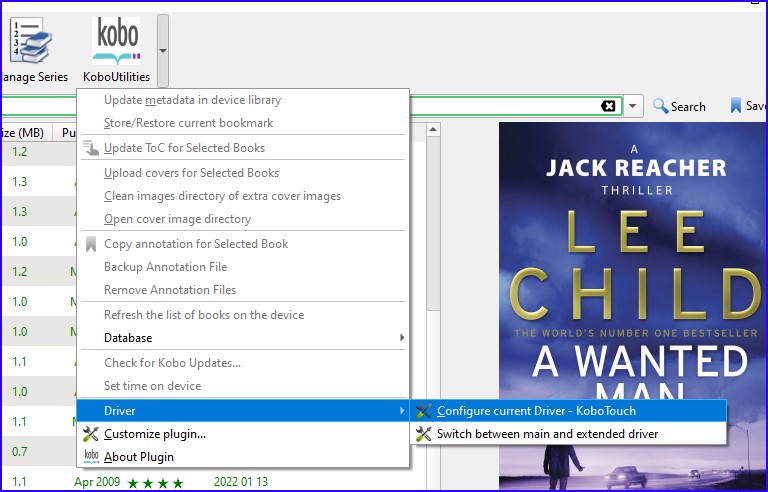Image resolution: width=768 pixels, height=492 pixels.
Task: Click the Manage Series toolbar icon
Action: tap(30, 41)
